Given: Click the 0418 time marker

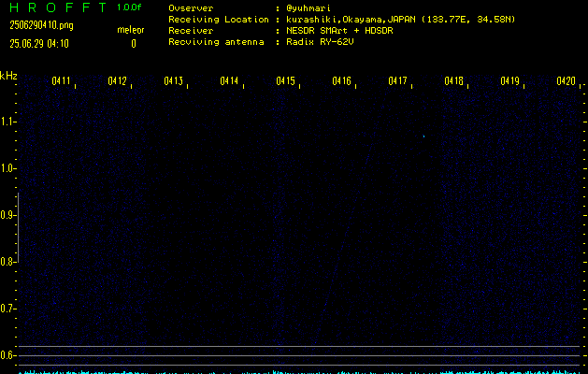Looking at the screenshot, I should tap(453, 81).
